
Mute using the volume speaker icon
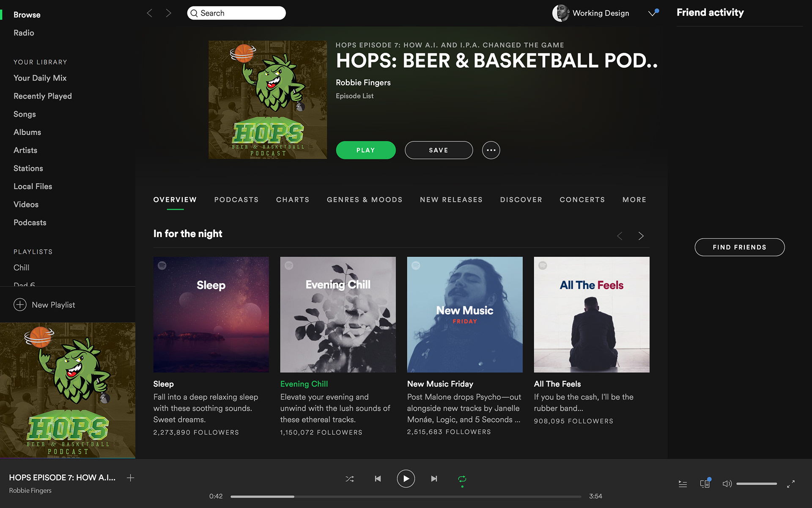pos(727,483)
